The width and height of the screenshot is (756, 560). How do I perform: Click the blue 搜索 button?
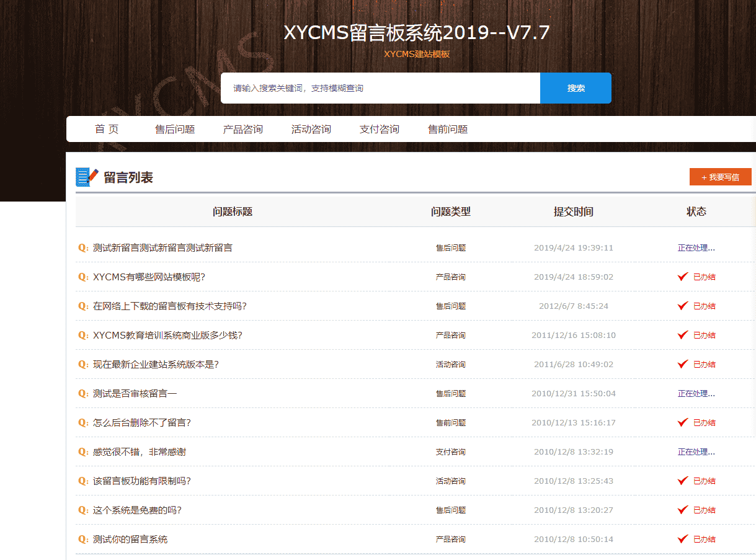pos(576,88)
